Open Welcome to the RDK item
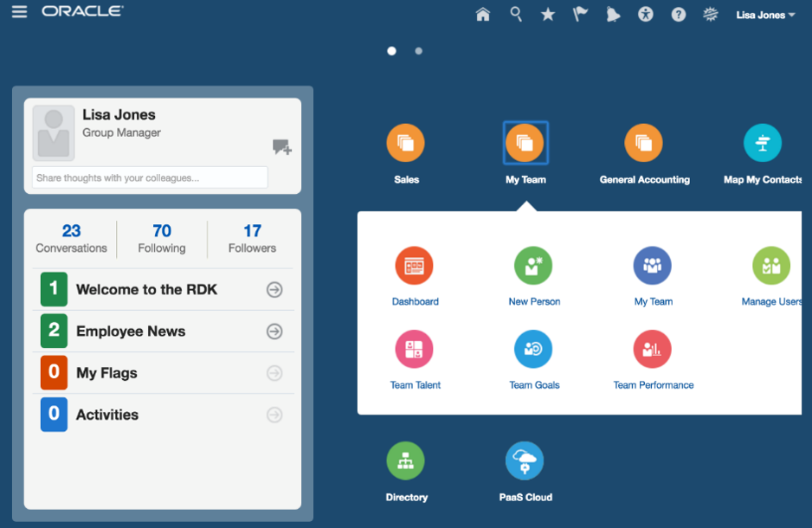The image size is (812, 528). point(163,289)
